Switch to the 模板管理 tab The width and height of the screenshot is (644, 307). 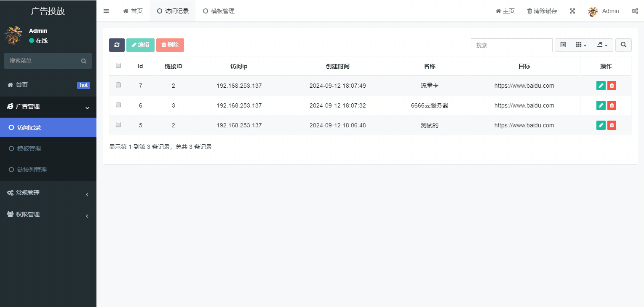tap(219, 11)
